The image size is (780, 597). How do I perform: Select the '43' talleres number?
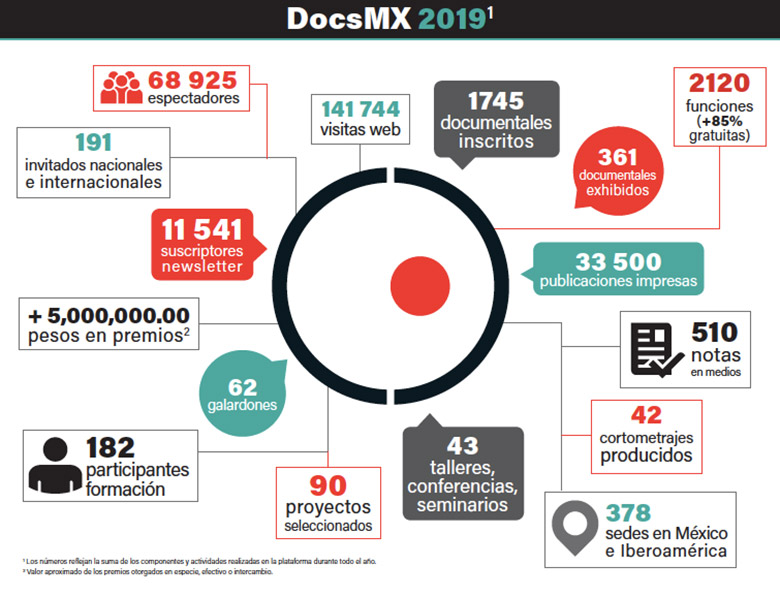[x=463, y=446]
